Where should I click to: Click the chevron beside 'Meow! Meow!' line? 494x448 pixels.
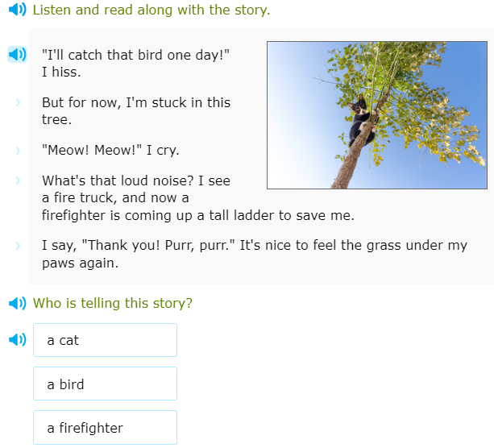(x=17, y=151)
